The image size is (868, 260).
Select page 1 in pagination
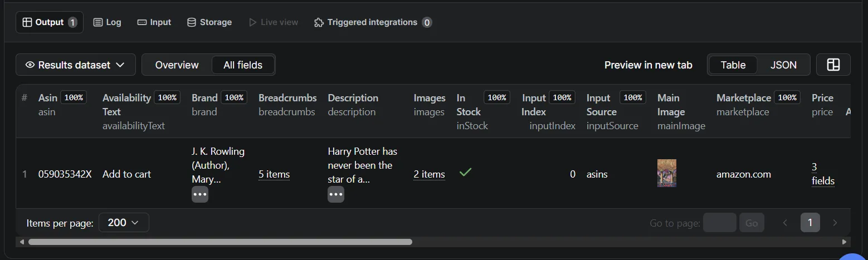tap(810, 223)
